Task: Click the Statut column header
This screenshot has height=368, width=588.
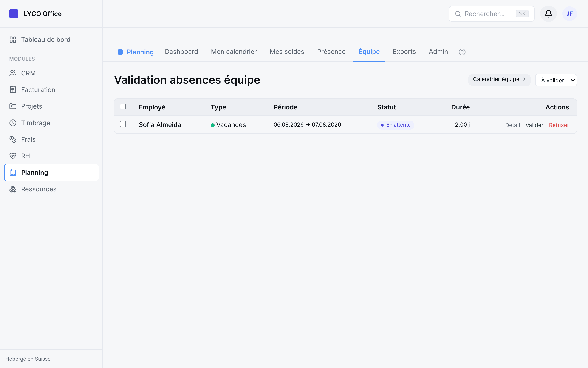Action: tap(386, 107)
